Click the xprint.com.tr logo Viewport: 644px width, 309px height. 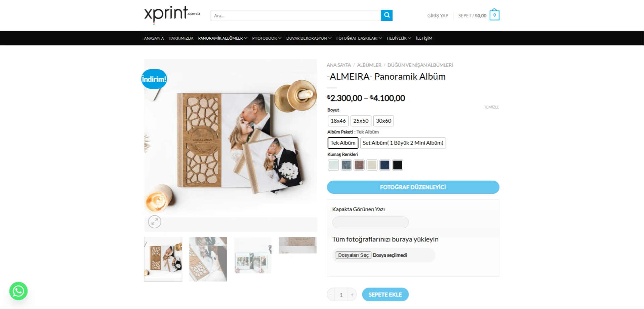(172, 15)
